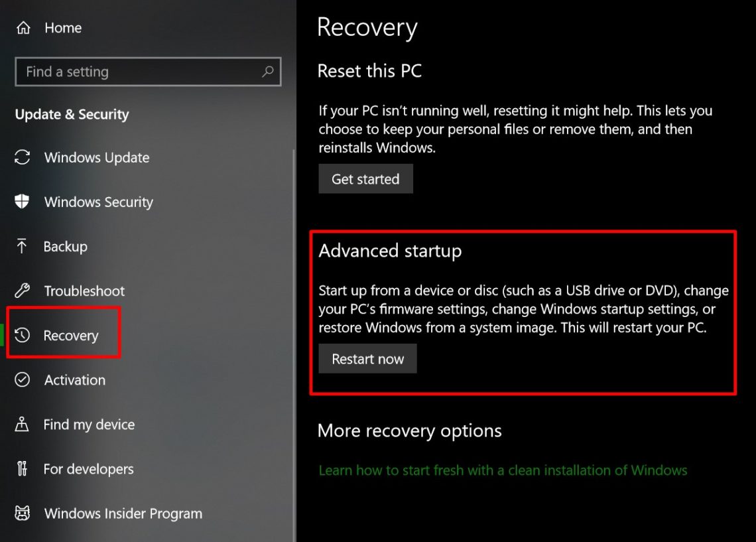
Task: Click the sidebar vertical scrollbar
Action: tap(294, 332)
